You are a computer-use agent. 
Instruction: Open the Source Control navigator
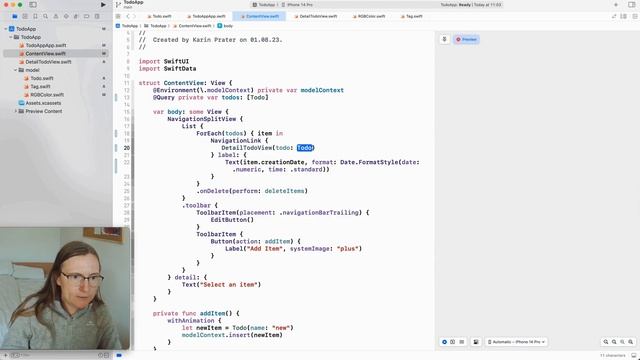[x=25, y=16]
